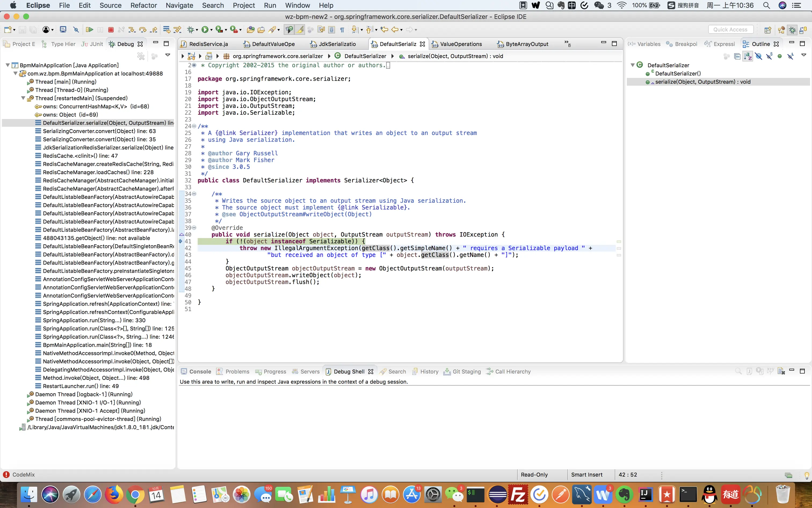Toggle Hide Local Types in Outline

791,56
